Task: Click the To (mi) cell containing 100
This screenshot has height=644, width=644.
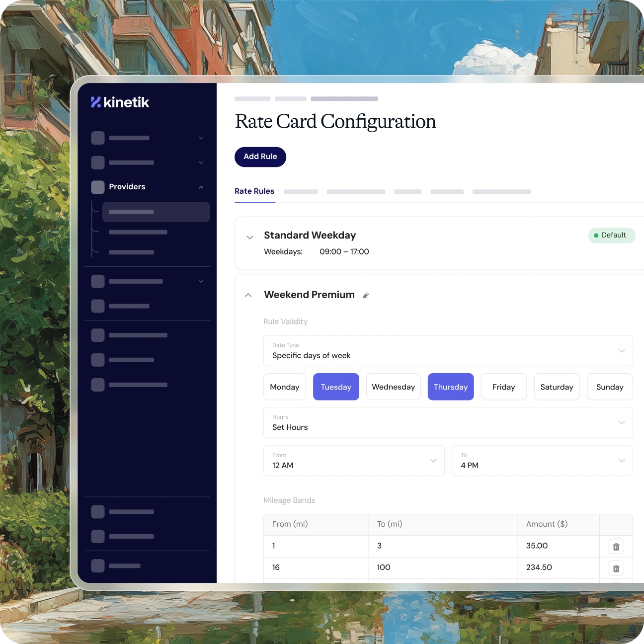Action: pos(443,567)
